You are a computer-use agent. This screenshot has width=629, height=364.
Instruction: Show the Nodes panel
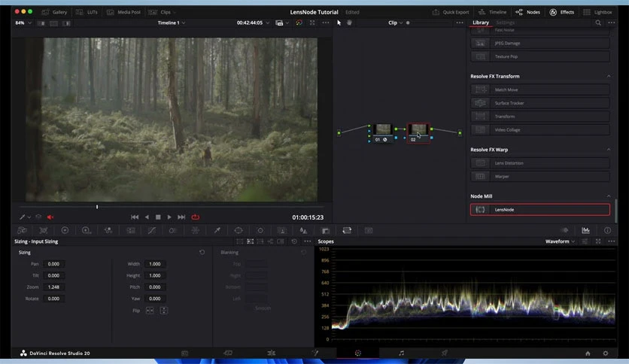click(527, 12)
